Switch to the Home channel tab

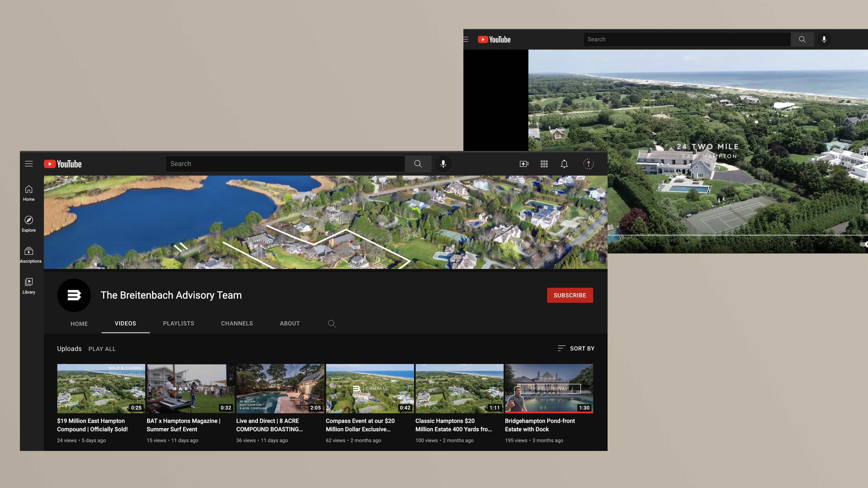tap(79, 324)
